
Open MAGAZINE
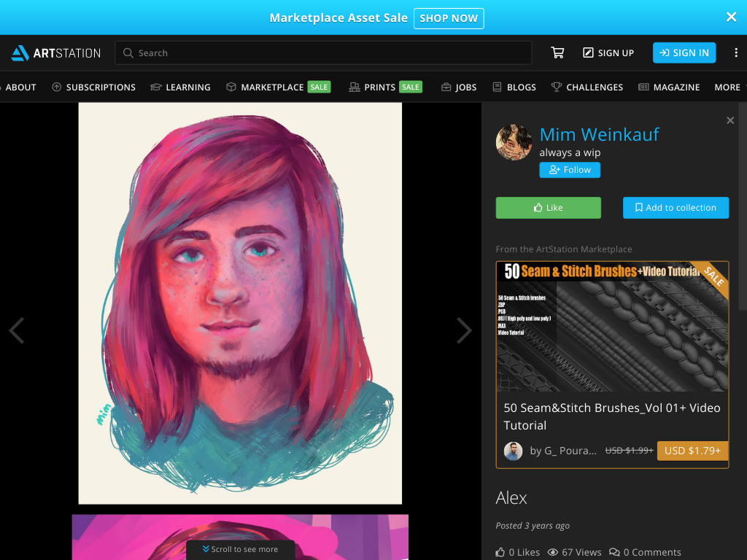coord(669,87)
